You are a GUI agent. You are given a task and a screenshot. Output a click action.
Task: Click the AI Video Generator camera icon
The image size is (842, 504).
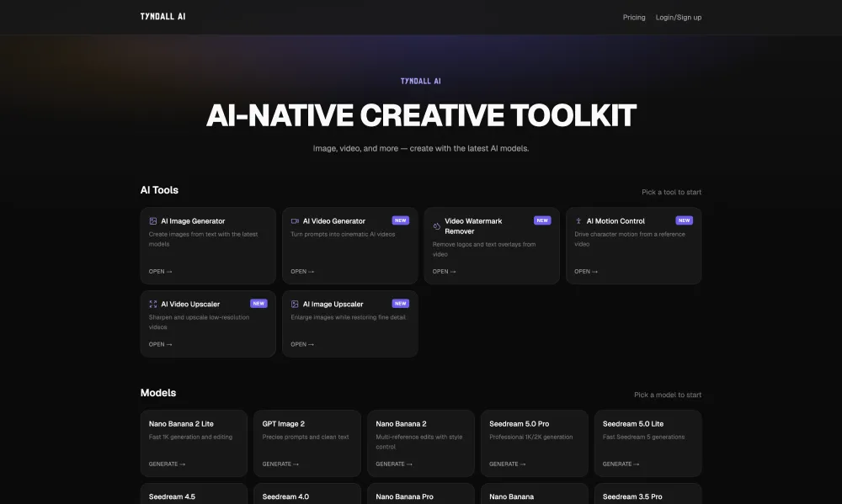(295, 221)
